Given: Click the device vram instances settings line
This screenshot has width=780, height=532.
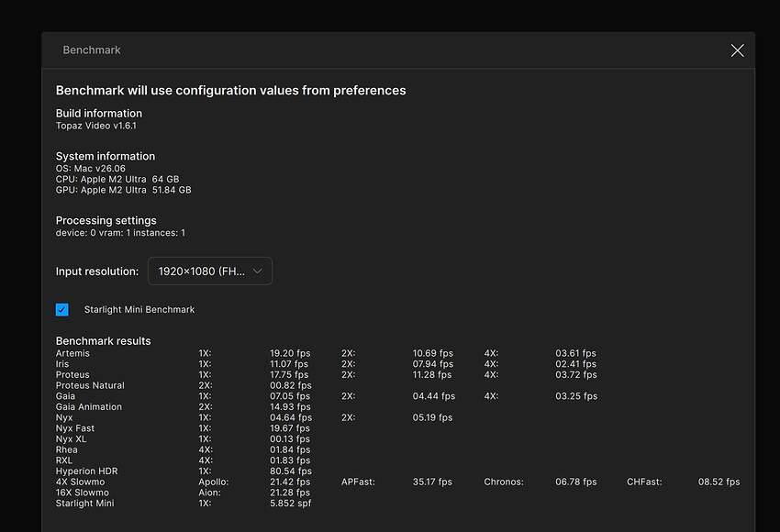Looking at the screenshot, I should pyautogui.click(x=120, y=233).
